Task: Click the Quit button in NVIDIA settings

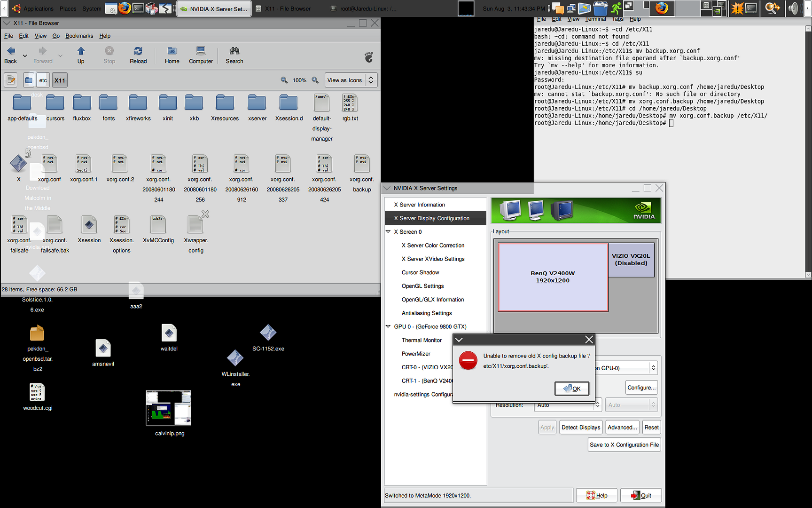Action: coord(641,495)
